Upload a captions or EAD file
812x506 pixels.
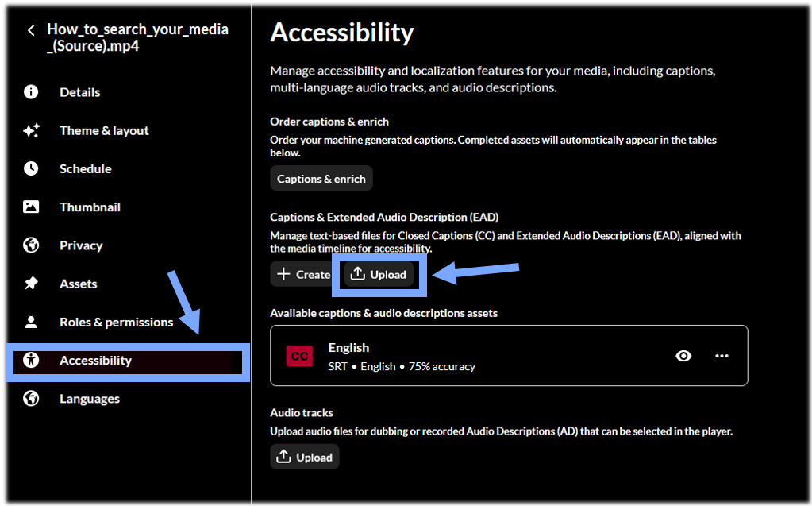tap(379, 274)
